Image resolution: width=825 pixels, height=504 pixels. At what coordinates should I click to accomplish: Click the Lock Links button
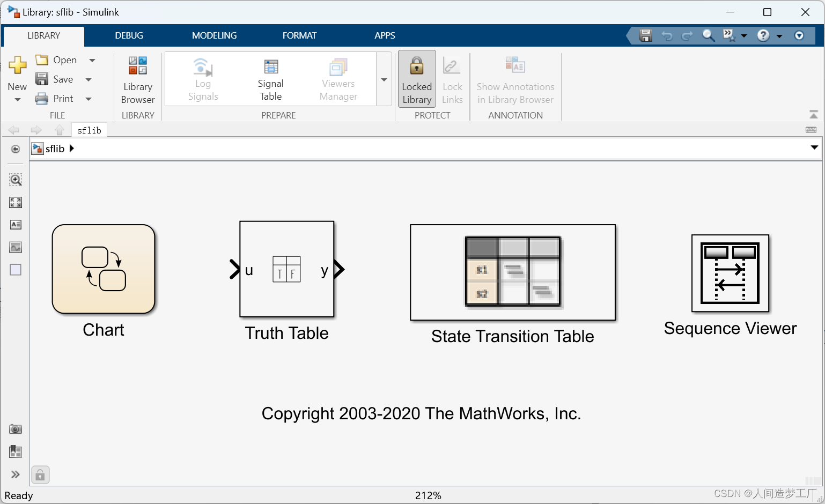(x=452, y=80)
